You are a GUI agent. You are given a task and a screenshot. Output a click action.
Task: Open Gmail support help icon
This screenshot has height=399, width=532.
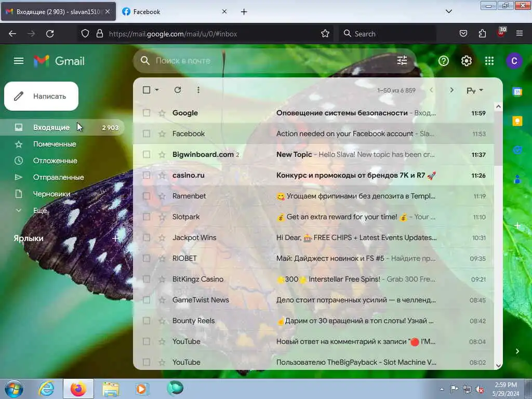point(444,61)
